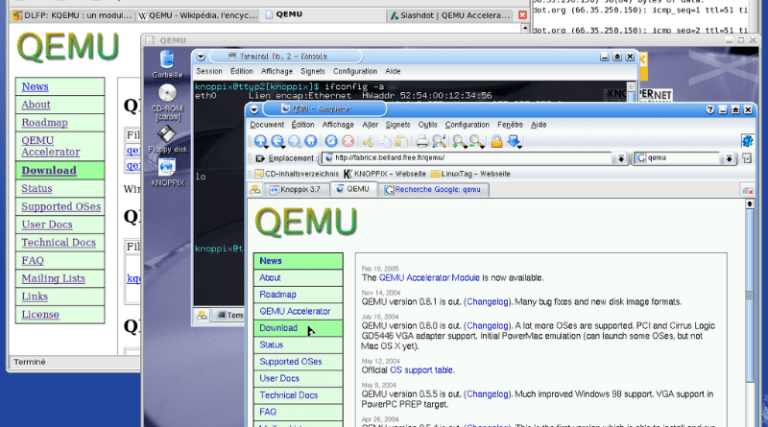Click the padlock security icon
768x427 pixels.
tap(496, 141)
